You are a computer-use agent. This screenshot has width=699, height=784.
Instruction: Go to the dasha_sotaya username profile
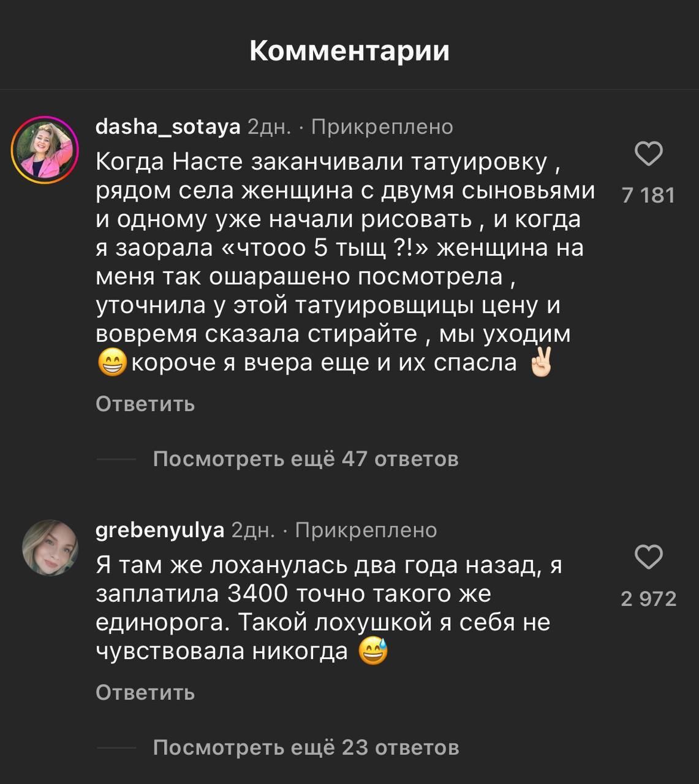168,127
